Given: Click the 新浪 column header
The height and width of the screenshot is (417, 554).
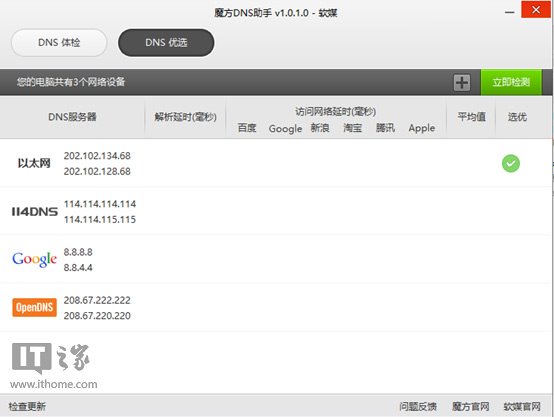Looking at the screenshot, I should pyautogui.click(x=320, y=128).
